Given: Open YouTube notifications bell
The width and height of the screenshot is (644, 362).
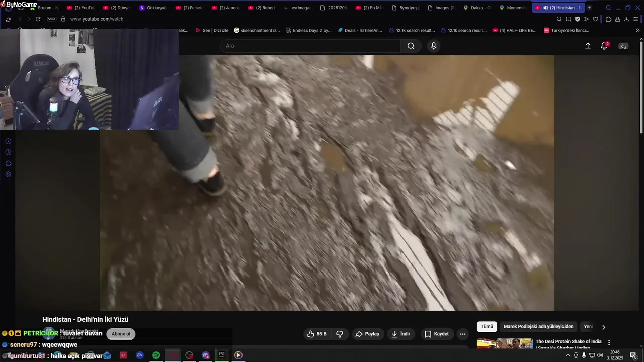Looking at the screenshot, I should tap(604, 46).
